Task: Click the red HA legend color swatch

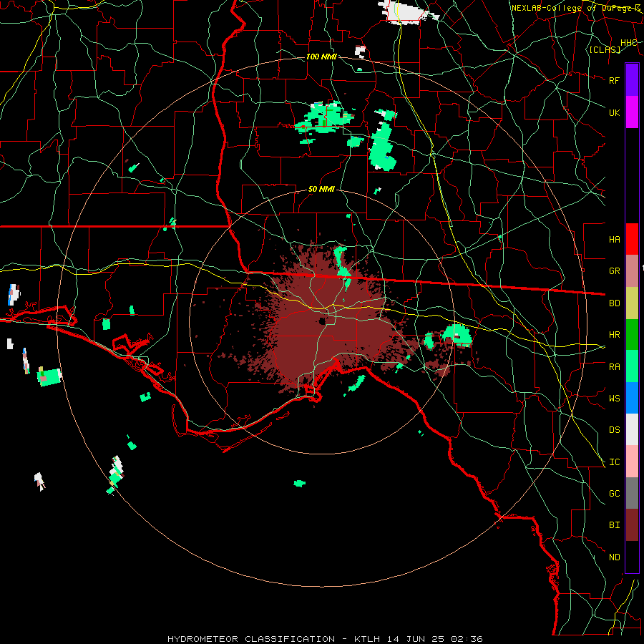Action: tap(632, 239)
